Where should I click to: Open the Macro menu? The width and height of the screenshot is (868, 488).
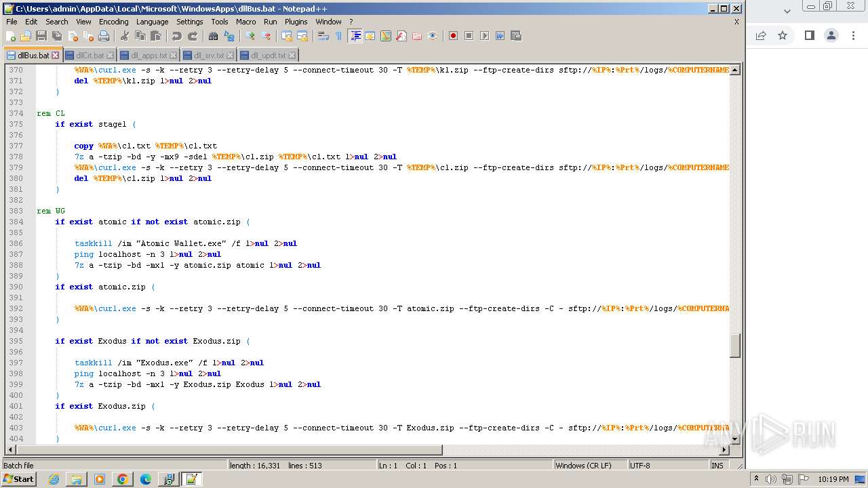[x=246, y=22]
